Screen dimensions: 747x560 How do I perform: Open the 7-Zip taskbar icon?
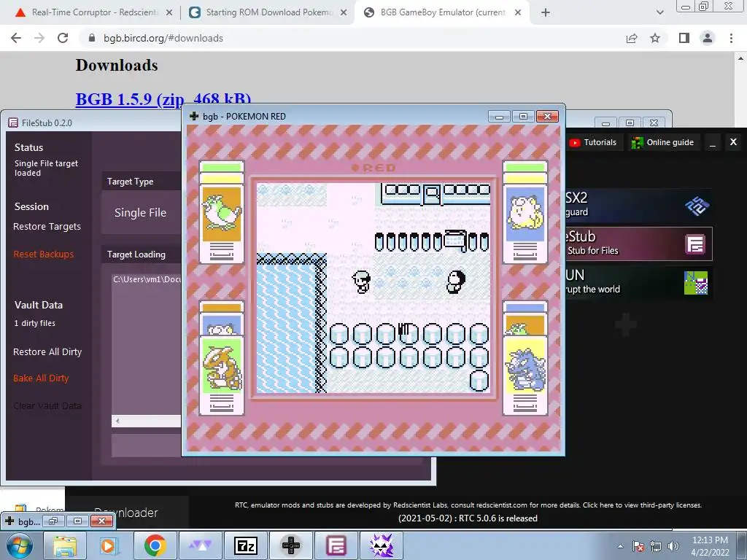(x=246, y=545)
